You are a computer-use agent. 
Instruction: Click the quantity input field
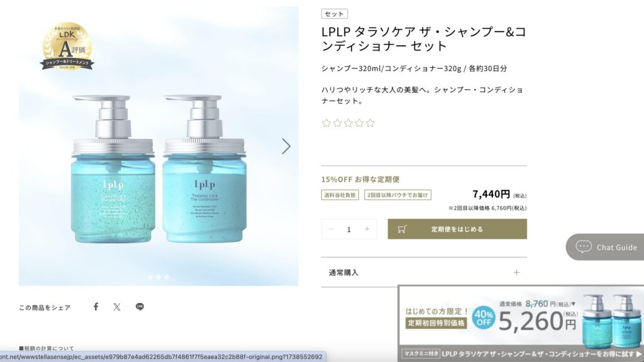349,229
